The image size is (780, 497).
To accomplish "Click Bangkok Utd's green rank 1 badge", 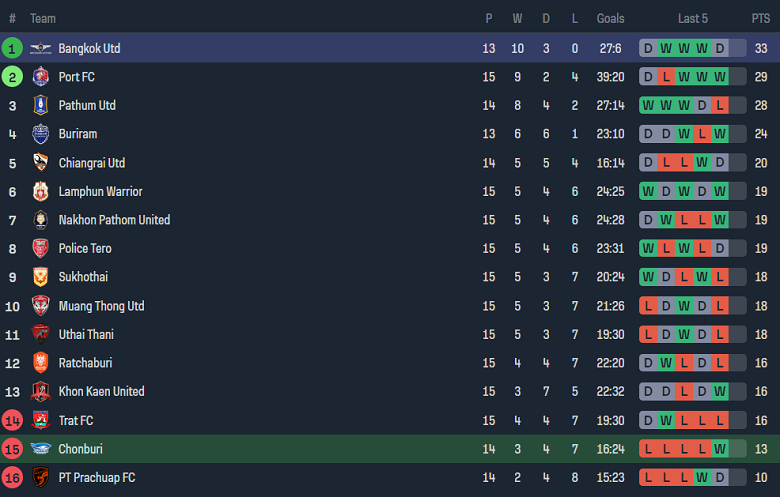I will coord(13,48).
